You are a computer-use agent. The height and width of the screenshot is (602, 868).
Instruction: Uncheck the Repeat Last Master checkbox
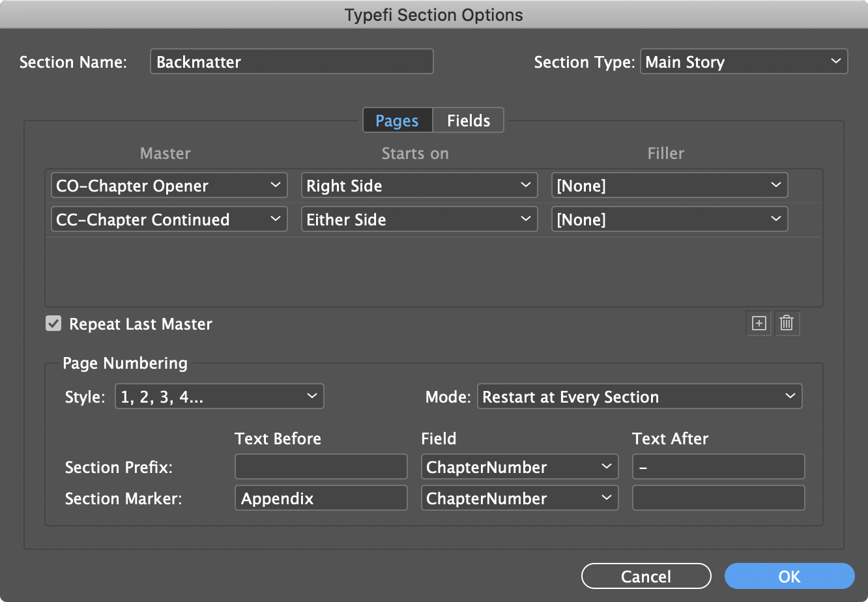tap(53, 324)
